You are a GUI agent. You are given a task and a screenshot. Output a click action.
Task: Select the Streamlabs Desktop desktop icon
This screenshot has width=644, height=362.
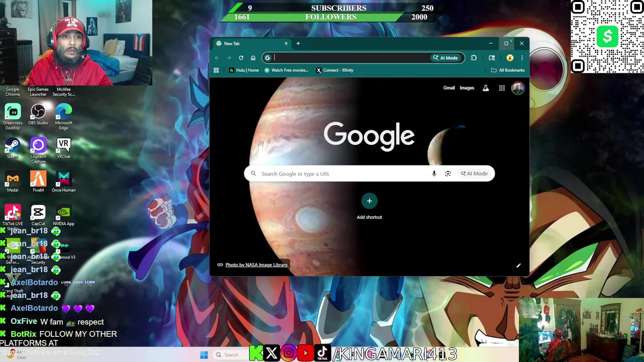(13, 117)
